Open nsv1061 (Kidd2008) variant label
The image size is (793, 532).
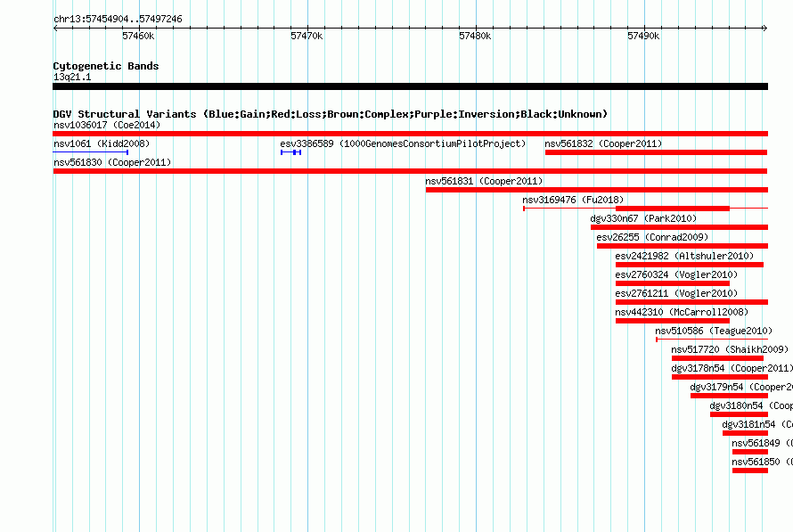coord(102,143)
